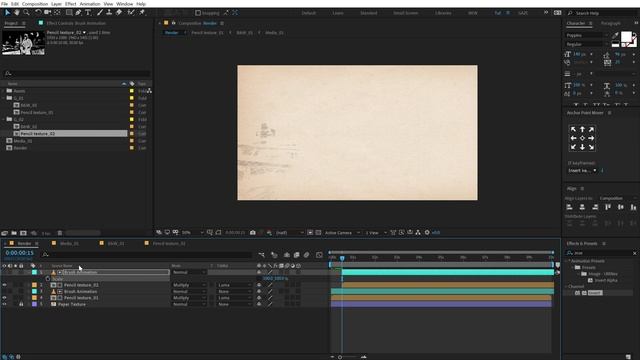Open magnification ratio 50% dropdown

pyautogui.click(x=193, y=233)
